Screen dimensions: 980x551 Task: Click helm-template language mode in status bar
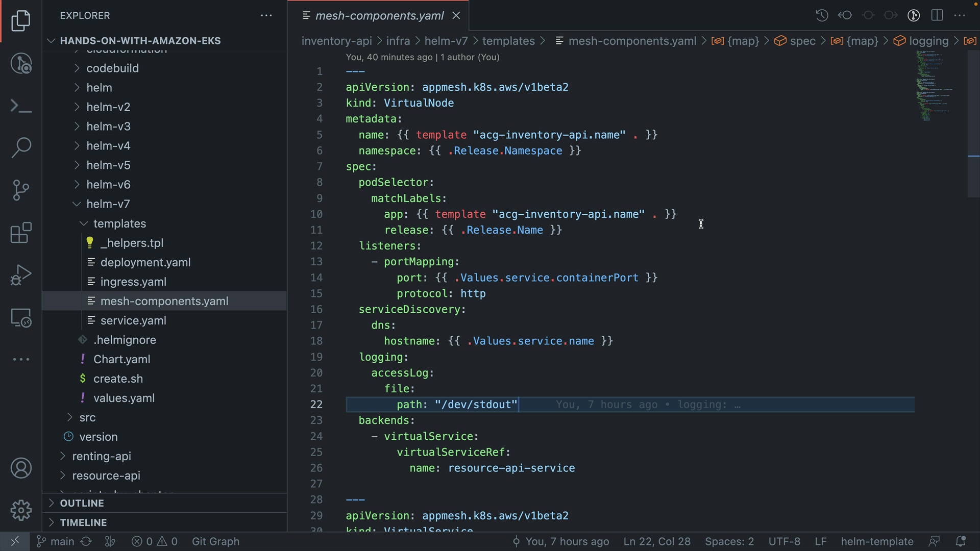(877, 541)
